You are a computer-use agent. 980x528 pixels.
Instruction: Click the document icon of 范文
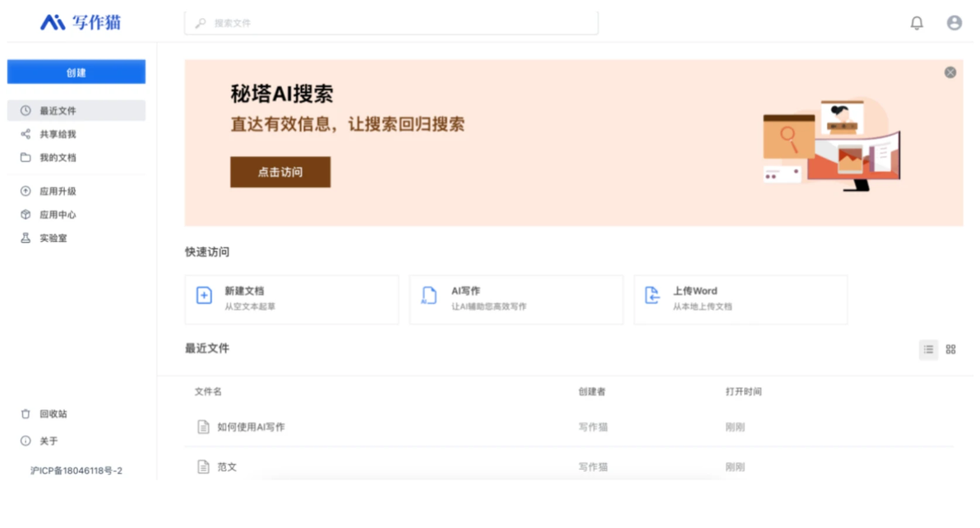point(203,467)
